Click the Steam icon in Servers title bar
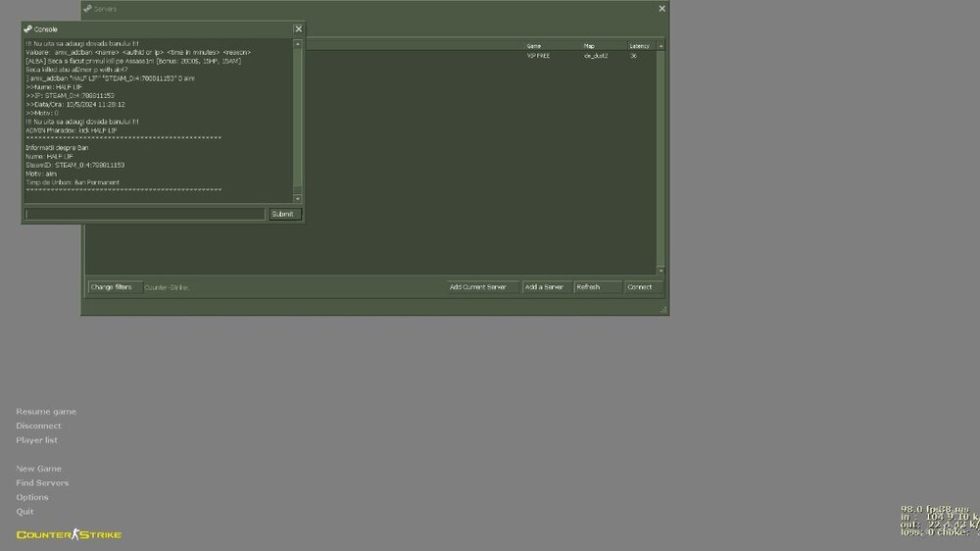 pyautogui.click(x=87, y=9)
